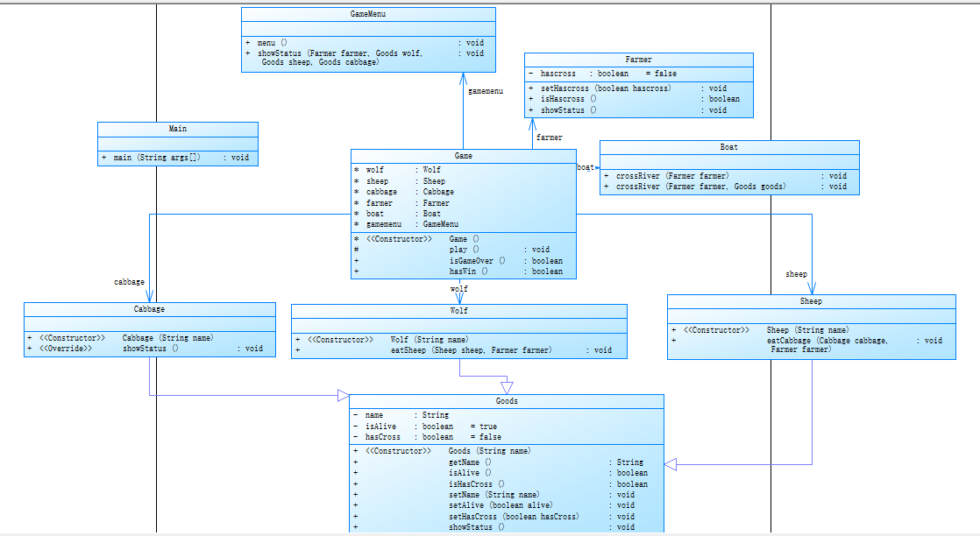
Task: Select eatSheep method in Wolf class
Action: pyautogui.click(x=453, y=350)
